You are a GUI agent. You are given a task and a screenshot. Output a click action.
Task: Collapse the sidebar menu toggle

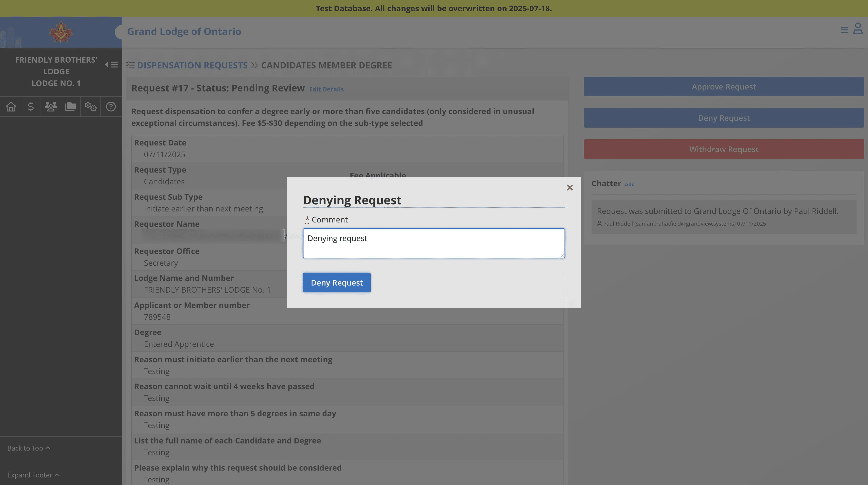coord(111,64)
